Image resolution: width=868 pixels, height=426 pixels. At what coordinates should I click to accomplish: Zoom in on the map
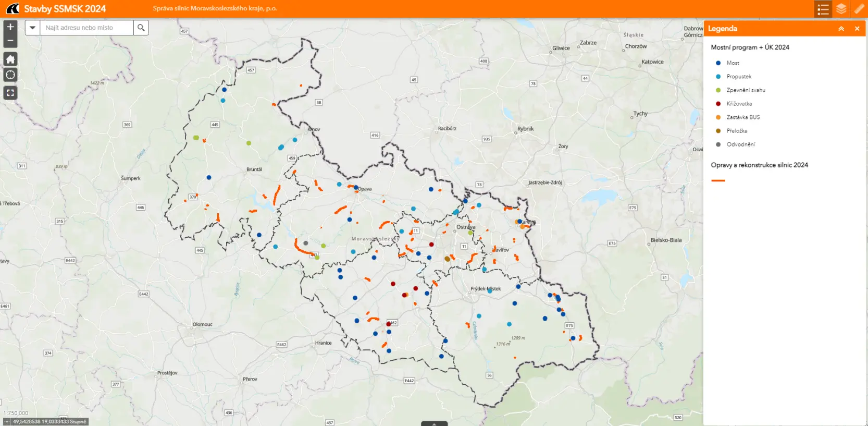(x=10, y=27)
